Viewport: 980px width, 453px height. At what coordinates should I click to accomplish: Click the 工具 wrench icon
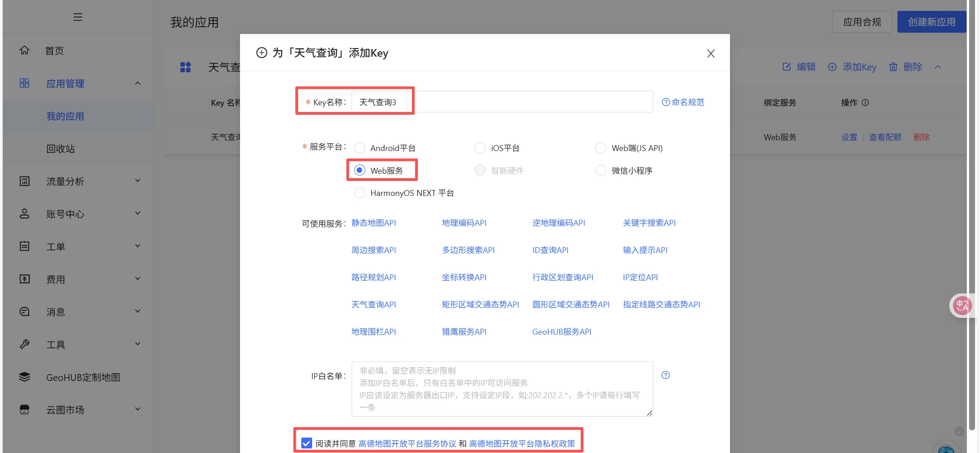click(24, 344)
